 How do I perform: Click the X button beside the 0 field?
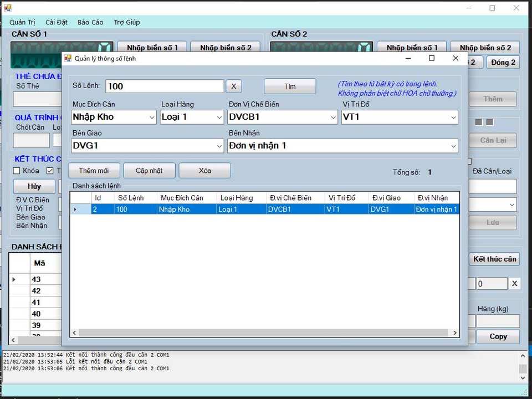(x=514, y=284)
